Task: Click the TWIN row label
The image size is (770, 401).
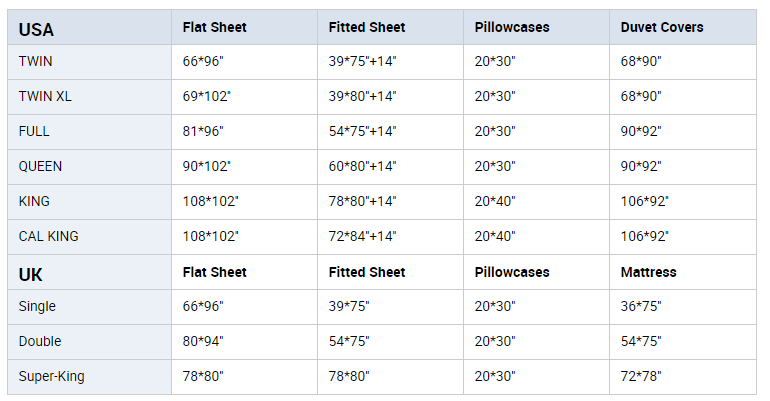Action: click(x=35, y=61)
